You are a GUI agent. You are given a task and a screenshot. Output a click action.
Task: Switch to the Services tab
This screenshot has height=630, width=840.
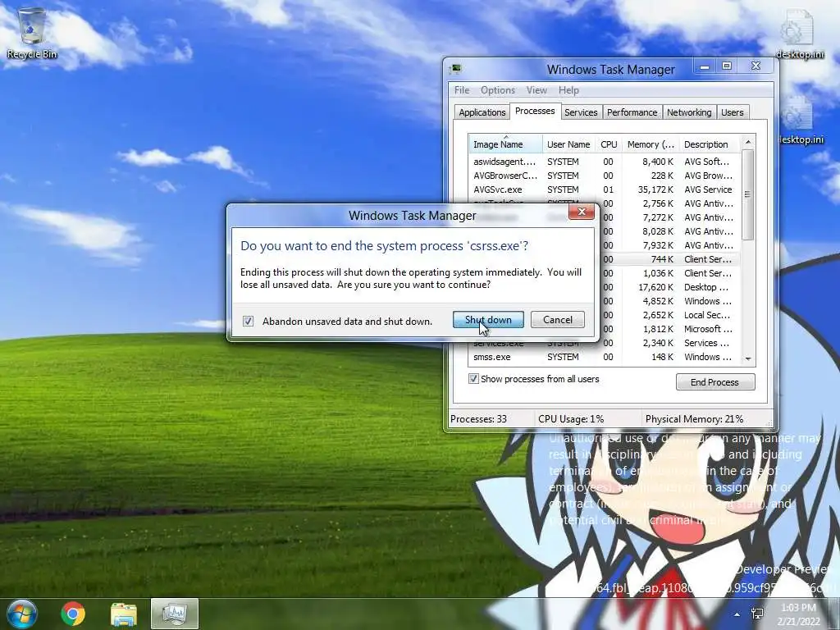(x=581, y=112)
